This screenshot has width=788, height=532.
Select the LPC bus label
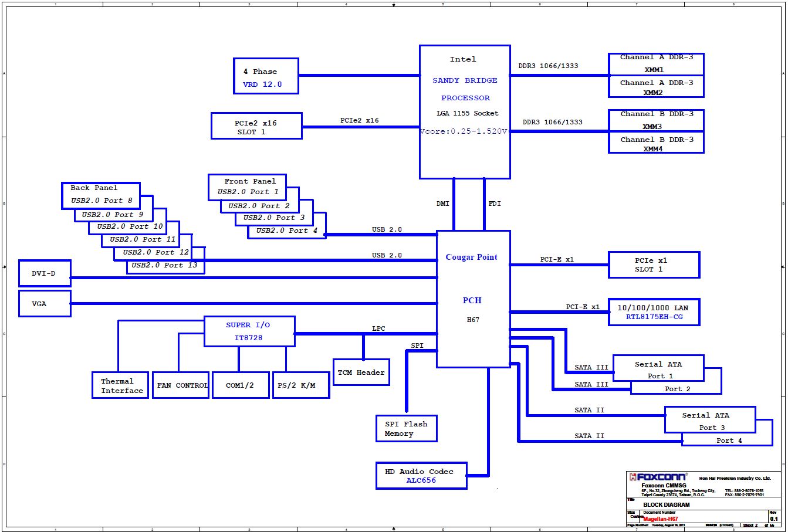[x=378, y=328]
